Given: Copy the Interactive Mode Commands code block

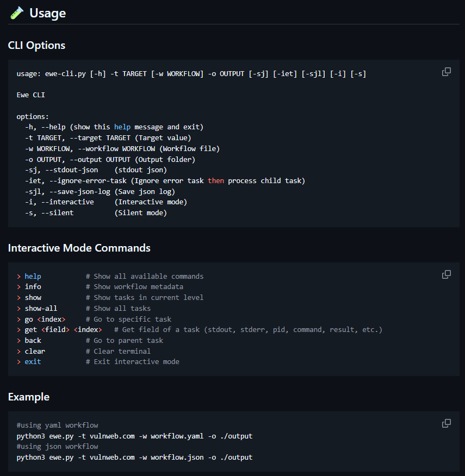Looking at the screenshot, I should tap(446, 274).
